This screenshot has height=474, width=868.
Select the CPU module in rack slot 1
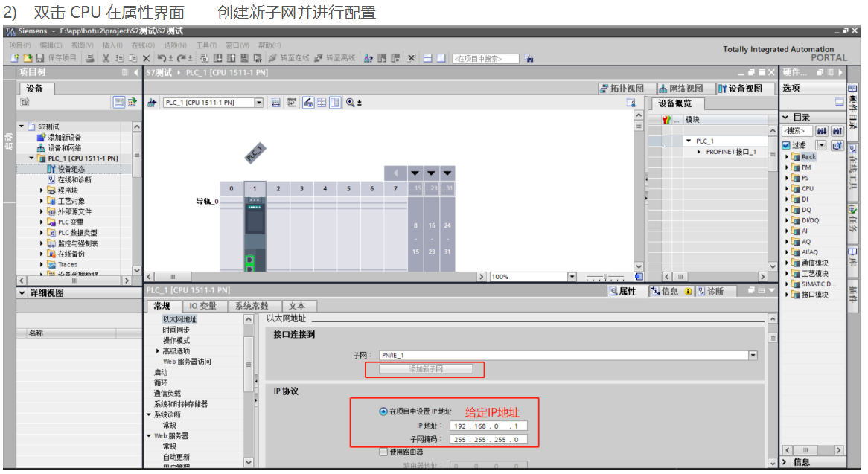click(255, 232)
